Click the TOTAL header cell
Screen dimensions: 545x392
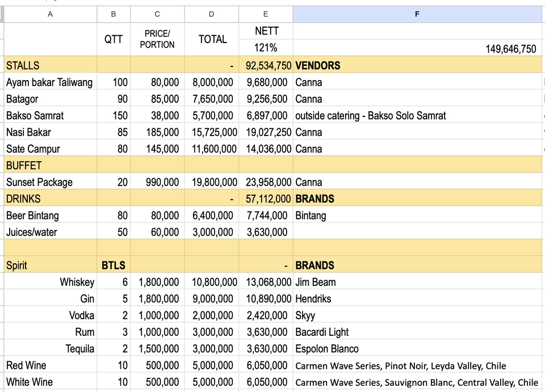pyautogui.click(x=211, y=39)
